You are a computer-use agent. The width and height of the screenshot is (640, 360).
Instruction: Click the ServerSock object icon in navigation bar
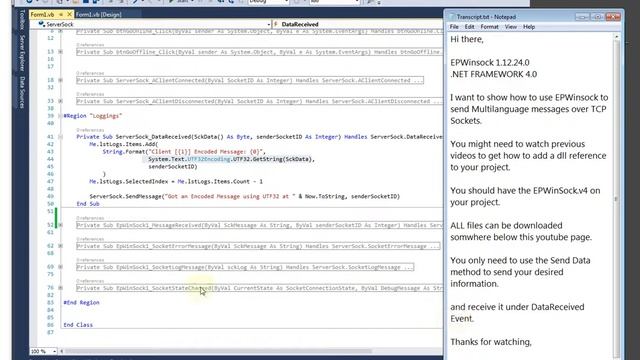coord(42,24)
